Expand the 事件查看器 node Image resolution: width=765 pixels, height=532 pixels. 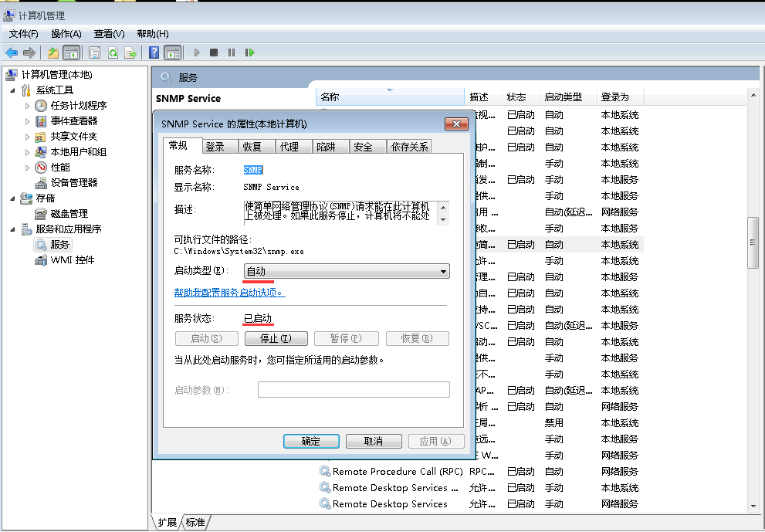click(x=27, y=121)
